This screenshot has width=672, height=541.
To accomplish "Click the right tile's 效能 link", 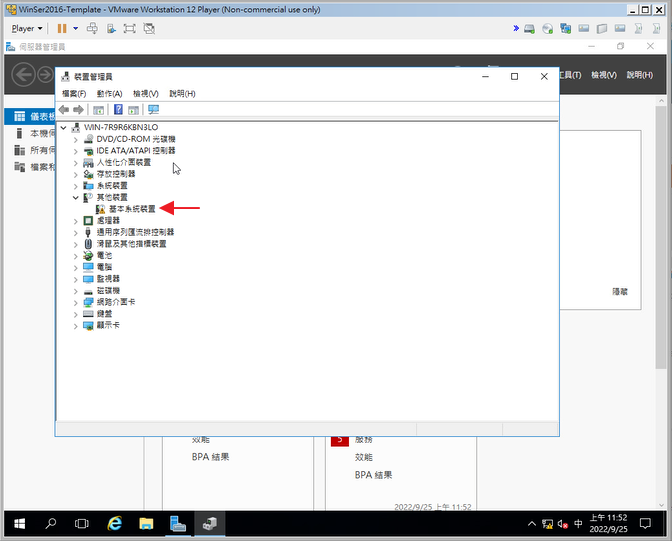I will click(363, 457).
